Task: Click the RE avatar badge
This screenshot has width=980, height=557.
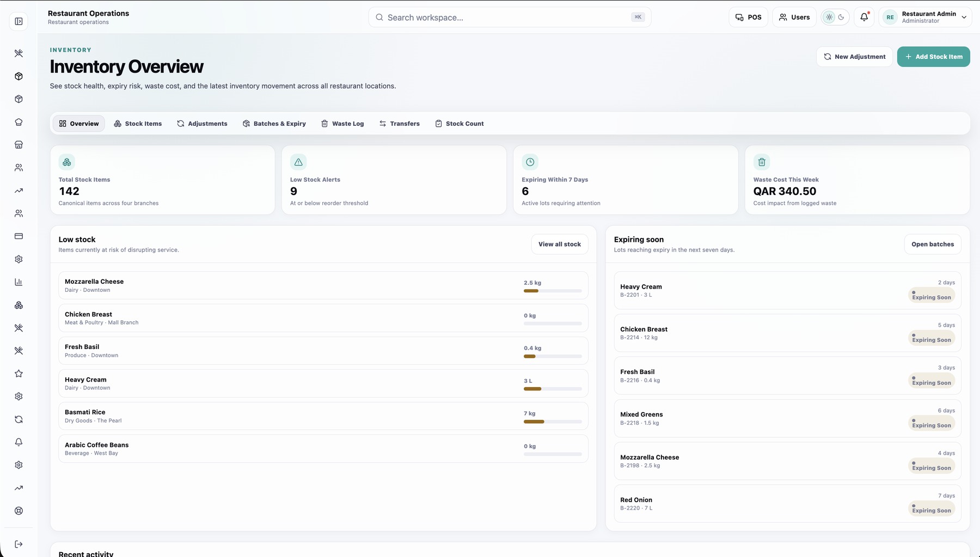Action: tap(890, 17)
